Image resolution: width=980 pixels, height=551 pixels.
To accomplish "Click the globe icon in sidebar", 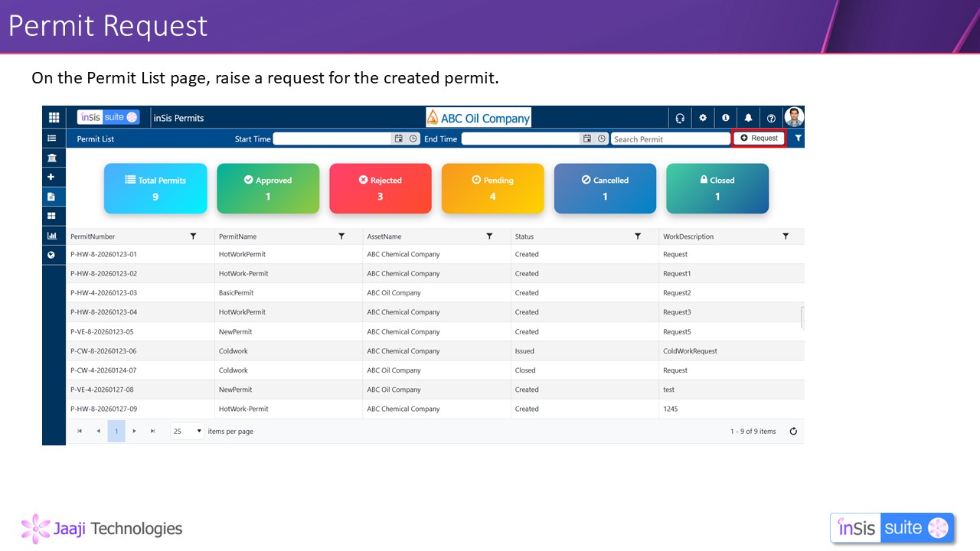I will [52, 255].
